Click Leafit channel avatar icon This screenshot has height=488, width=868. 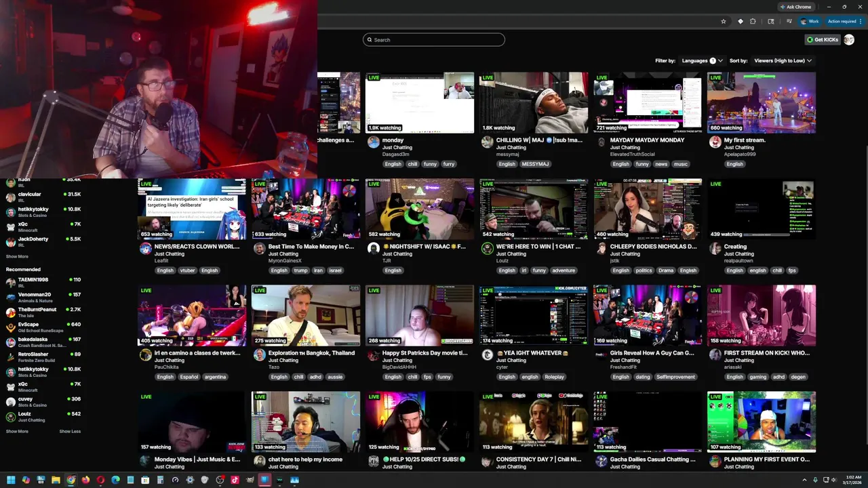(145, 249)
